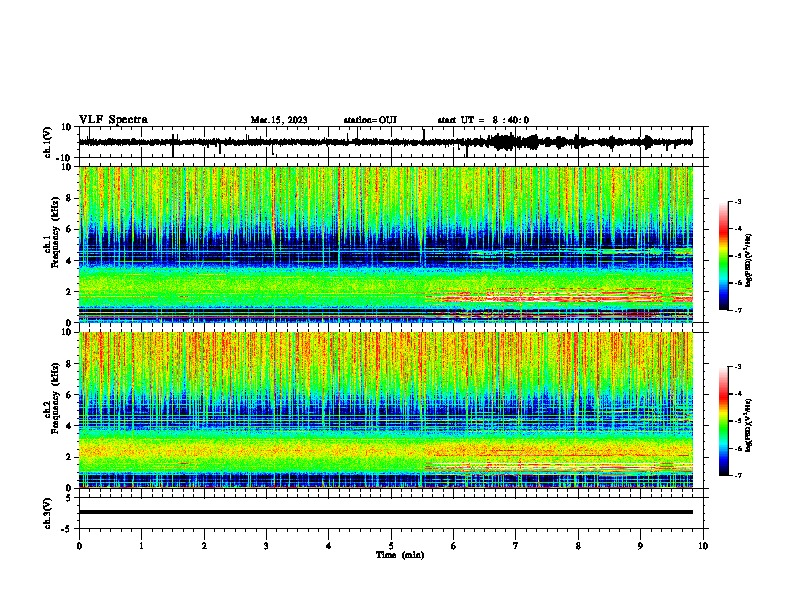Click the ch.1 Frequency (kHz) axis label
Viewport: 792px width, 612px height.
pos(55,233)
